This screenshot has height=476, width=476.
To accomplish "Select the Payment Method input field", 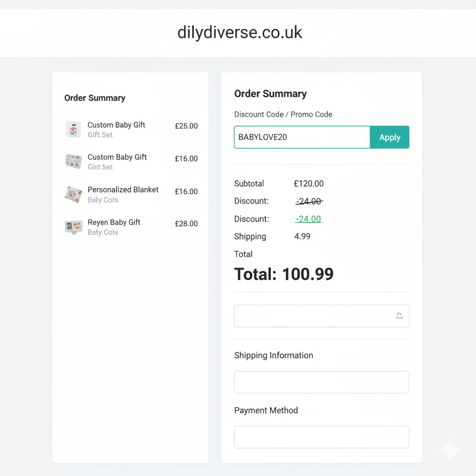I will (321, 437).
